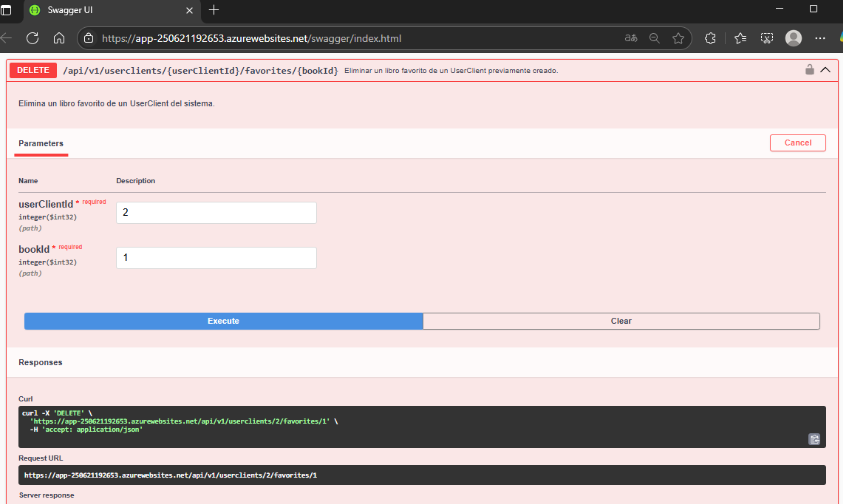Click the authorization lock icon on DELETE endpoint
843x504 pixels.
click(809, 69)
